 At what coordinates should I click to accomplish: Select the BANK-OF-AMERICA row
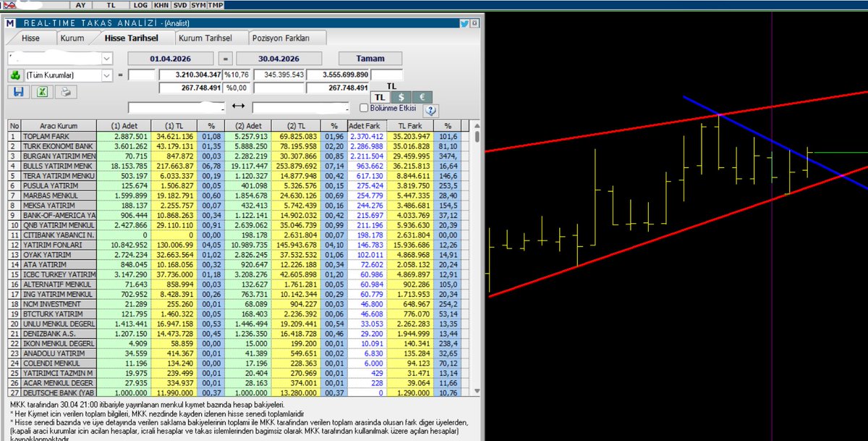point(240,215)
